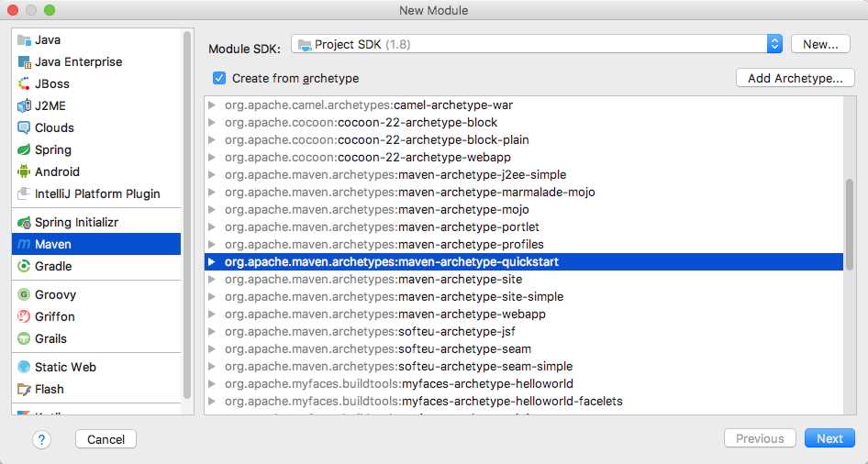Select cocoon-22-archetype-block-plain archetype
Image resolution: width=868 pixels, height=464 pixels.
(523, 140)
